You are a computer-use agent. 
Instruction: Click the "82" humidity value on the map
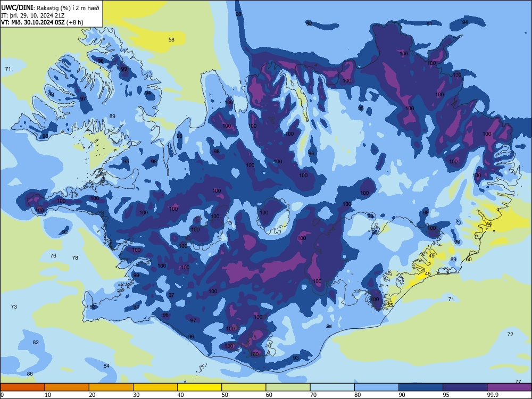(36, 342)
